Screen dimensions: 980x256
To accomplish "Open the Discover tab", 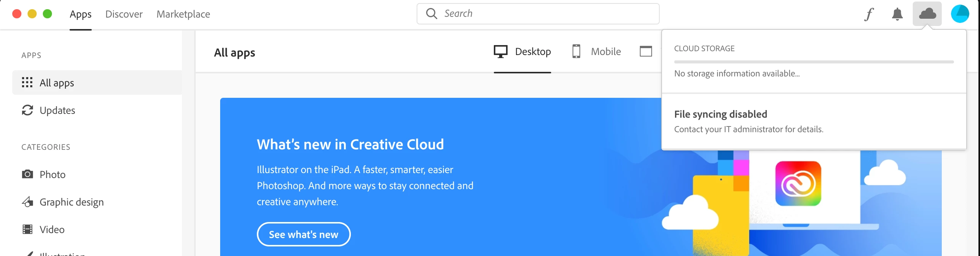I will tap(124, 14).
